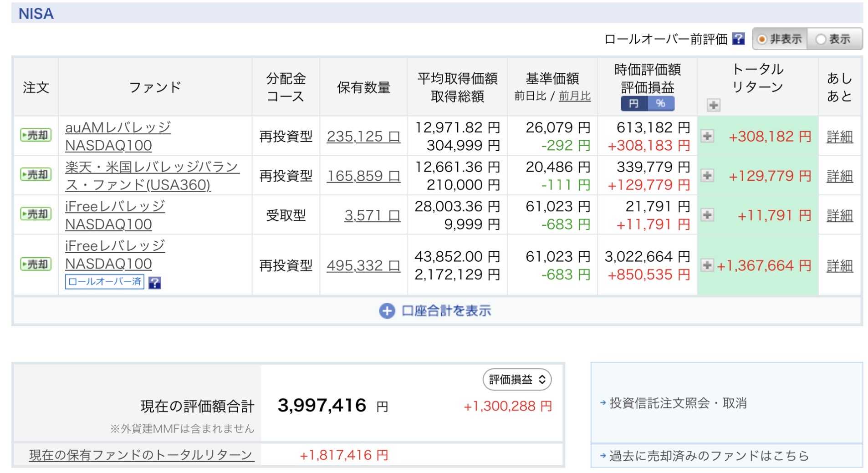Expand total return detail for +1,367,664 円

pyautogui.click(x=707, y=265)
